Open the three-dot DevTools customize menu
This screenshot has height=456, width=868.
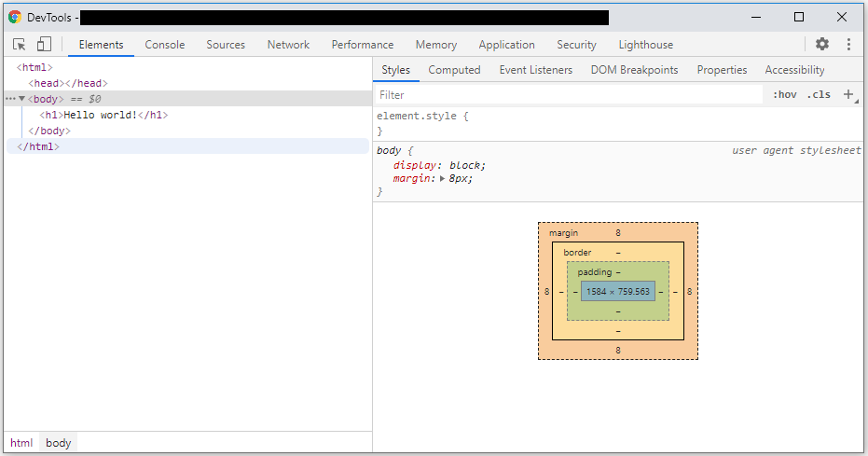coord(848,44)
